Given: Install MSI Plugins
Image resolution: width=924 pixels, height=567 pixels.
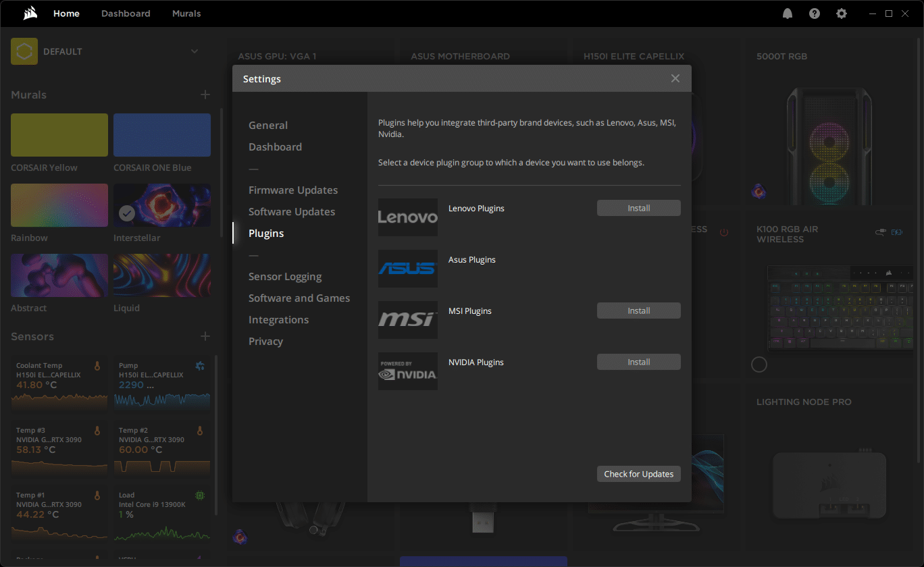Looking at the screenshot, I should tap(639, 310).
